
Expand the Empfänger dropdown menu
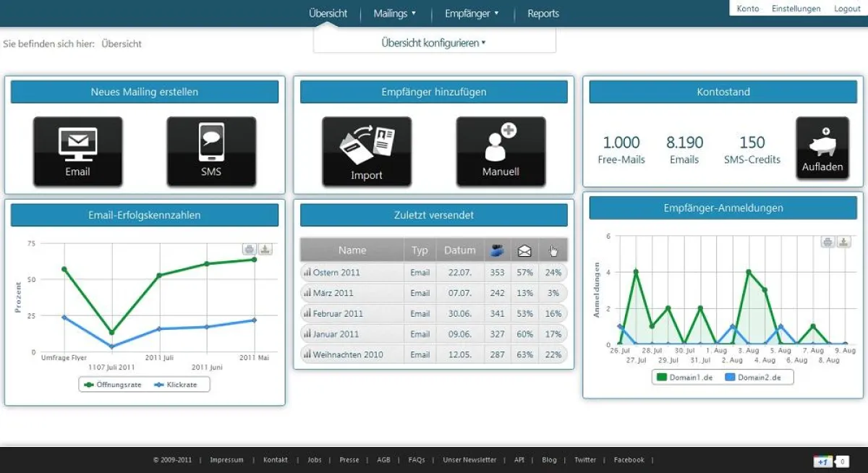point(472,13)
